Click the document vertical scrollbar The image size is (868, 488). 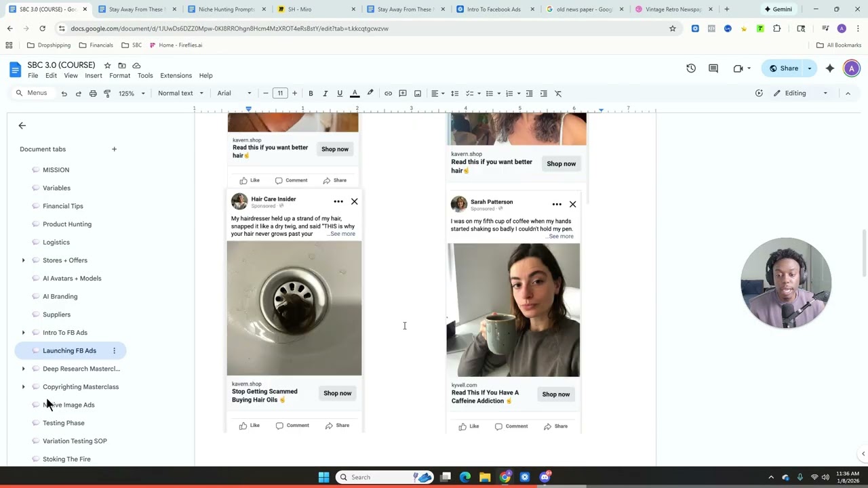863,253
